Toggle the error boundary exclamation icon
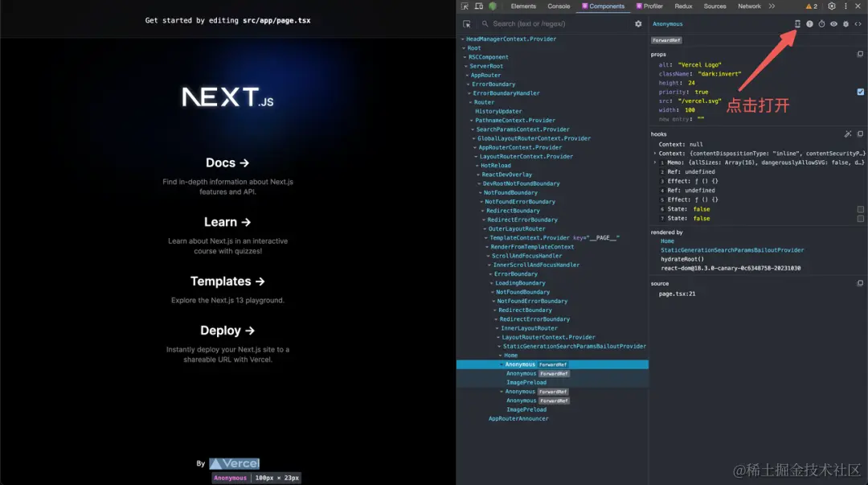The height and width of the screenshot is (485, 868). point(809,24)
